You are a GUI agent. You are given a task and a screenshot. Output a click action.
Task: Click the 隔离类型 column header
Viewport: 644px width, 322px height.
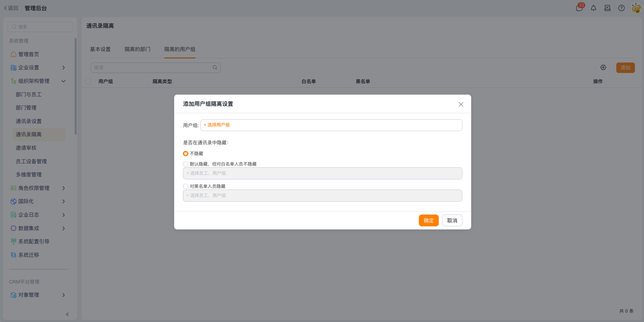tap(162, 81)
